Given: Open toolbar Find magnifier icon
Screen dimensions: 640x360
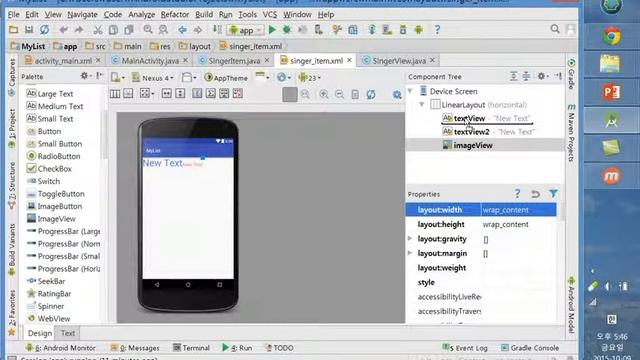Looking at the screenshot, I should [x=148, y=29].
